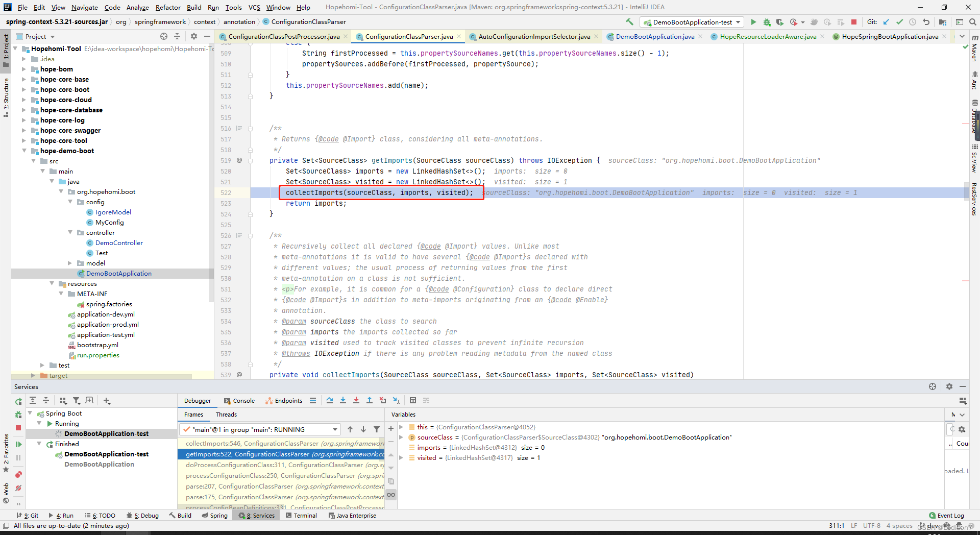
Task: Click the Search Everywhere magnifier icon
Action: pos(973,22)
